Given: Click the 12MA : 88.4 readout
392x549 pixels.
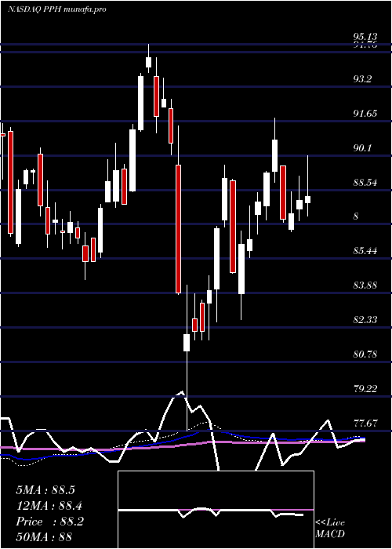Looking at the screenshot, I should 49,506.
